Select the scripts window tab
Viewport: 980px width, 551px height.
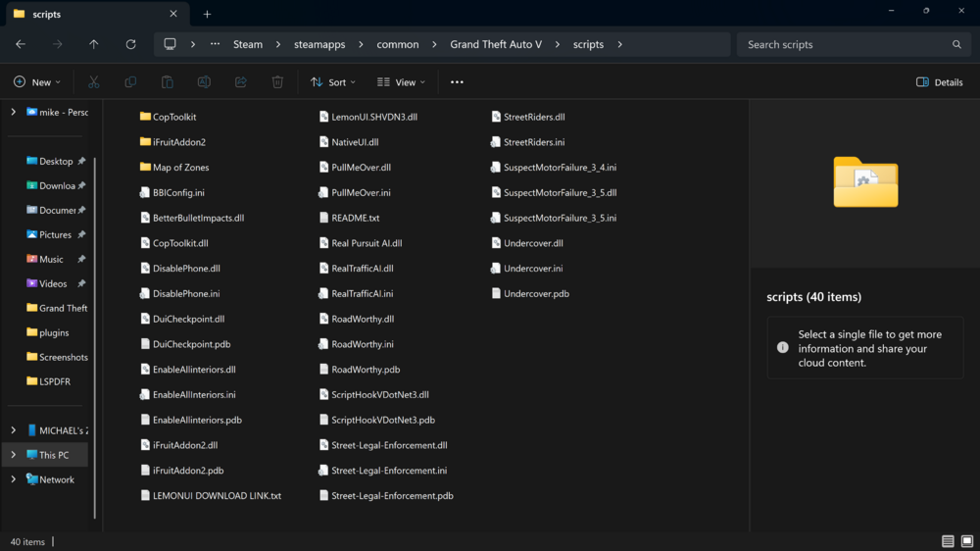click(97, 14)
